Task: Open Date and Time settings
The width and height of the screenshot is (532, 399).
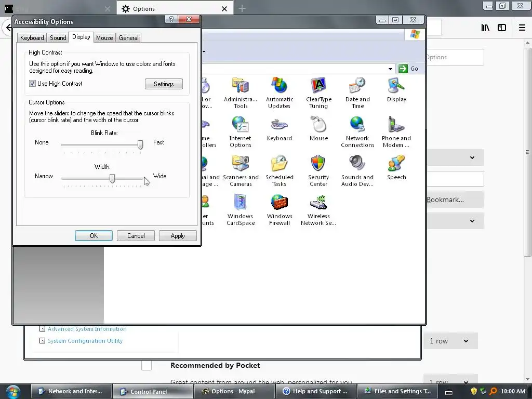Action: [357, 92]
